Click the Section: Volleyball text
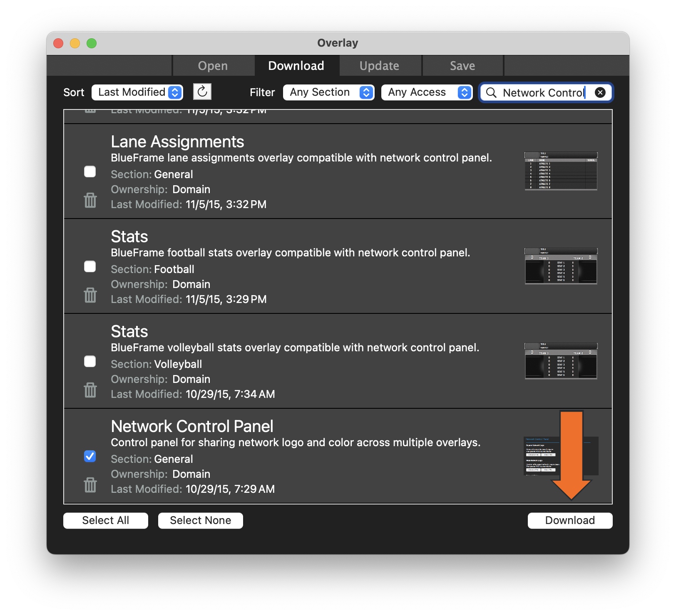 tap(156, 364)
